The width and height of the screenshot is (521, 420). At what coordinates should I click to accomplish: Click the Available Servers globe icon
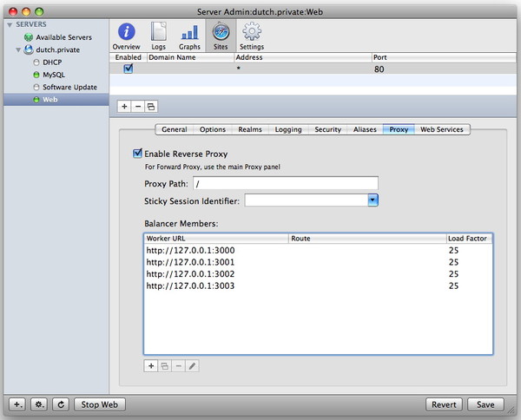click(29, 37)
